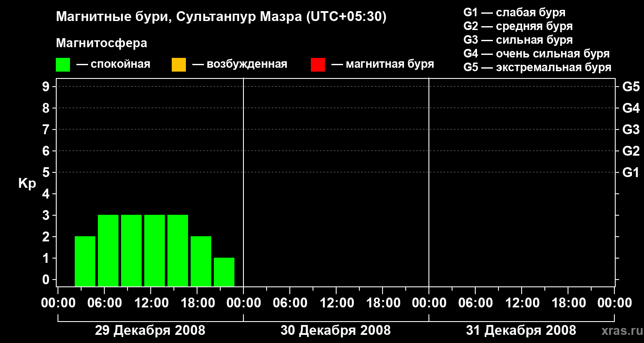644x343 pixels.
Task: Click the '18:00' time label under 30 December
Action: (383, 303)
